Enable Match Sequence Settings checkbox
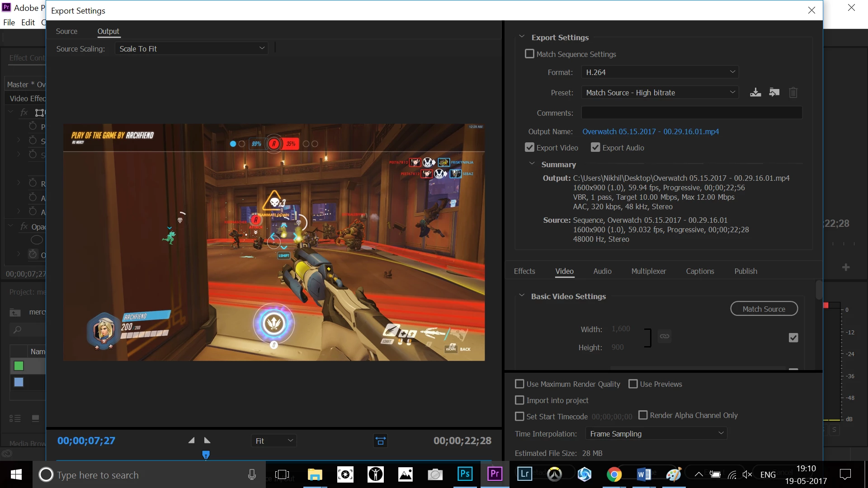Viewport: 868px width, 488px height. pyautogui.click(x=529, y=54)
